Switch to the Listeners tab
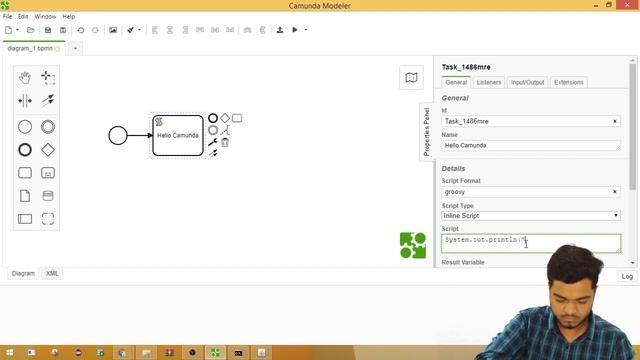This screenshot has width=640, height=360. click(x=489, y=82)
